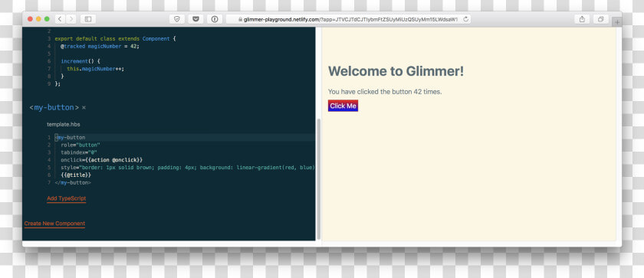Place cursor on the role="button" line
Image resolution: width=644 pixels, height=278 pixels.
coord(80,145)
